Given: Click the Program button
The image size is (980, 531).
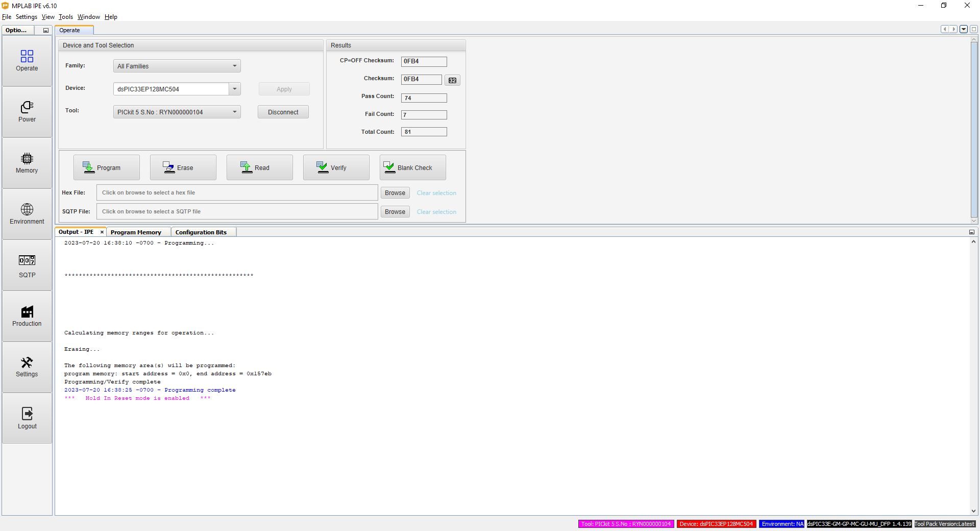Looking at the screenshot, I should point(107,167).
